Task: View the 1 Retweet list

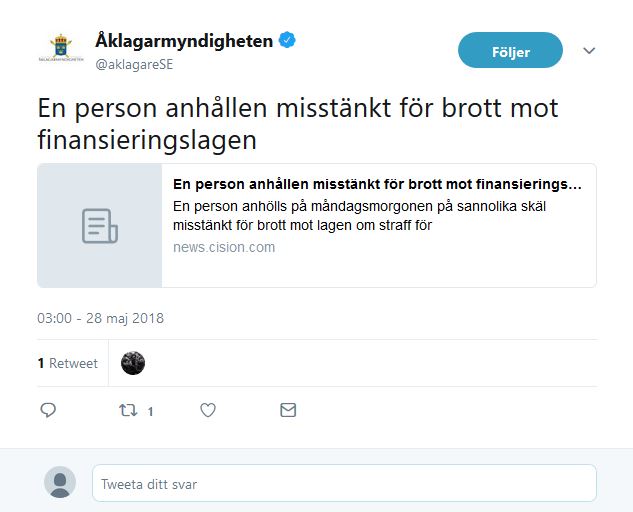Action: tap(68, 363)
